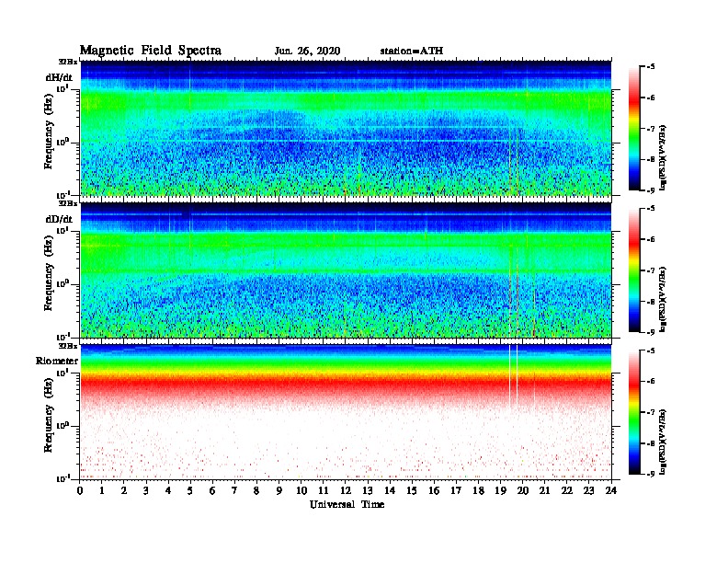Click hour tick label "18" on time axis
The image size is (728, 563).
click(478, 491)
